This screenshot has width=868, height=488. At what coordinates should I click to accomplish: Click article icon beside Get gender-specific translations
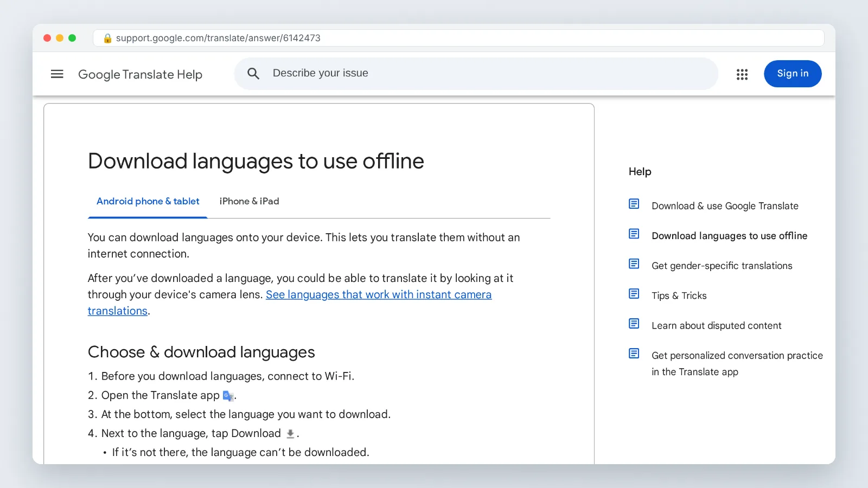click(x=634, y=264)
